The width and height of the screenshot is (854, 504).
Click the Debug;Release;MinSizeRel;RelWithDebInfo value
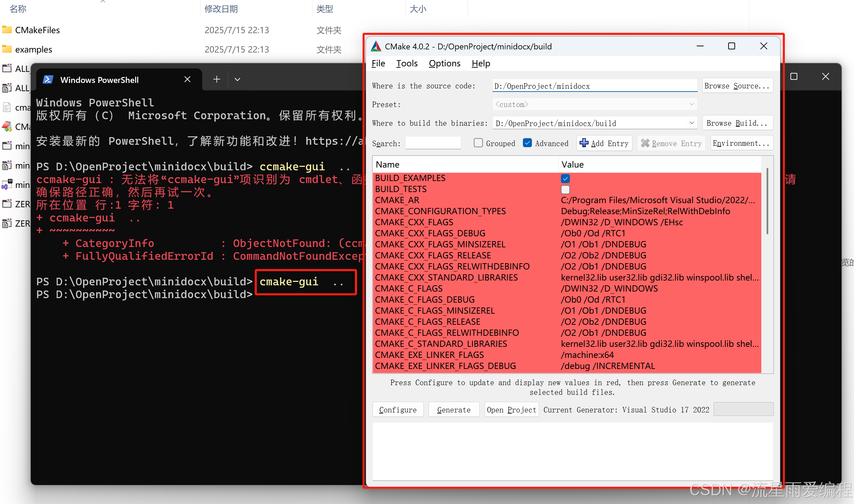tap(645, 211)
